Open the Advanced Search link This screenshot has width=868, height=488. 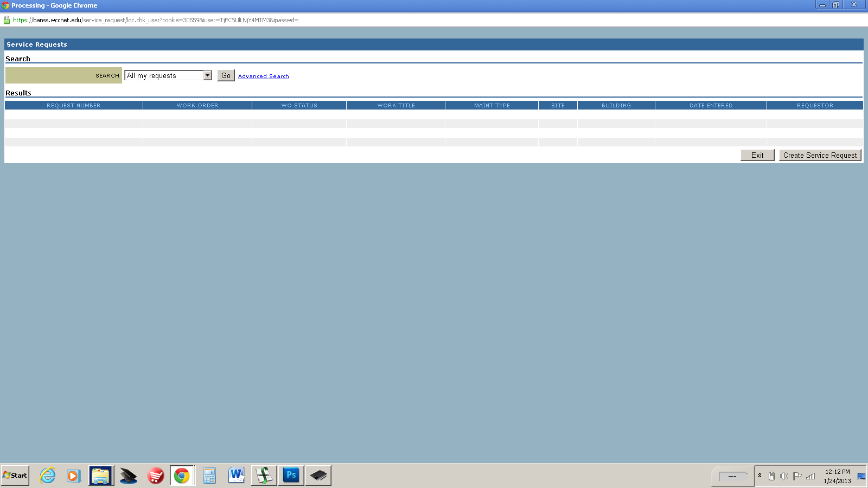pyautogui.click(x=263, y=76)
